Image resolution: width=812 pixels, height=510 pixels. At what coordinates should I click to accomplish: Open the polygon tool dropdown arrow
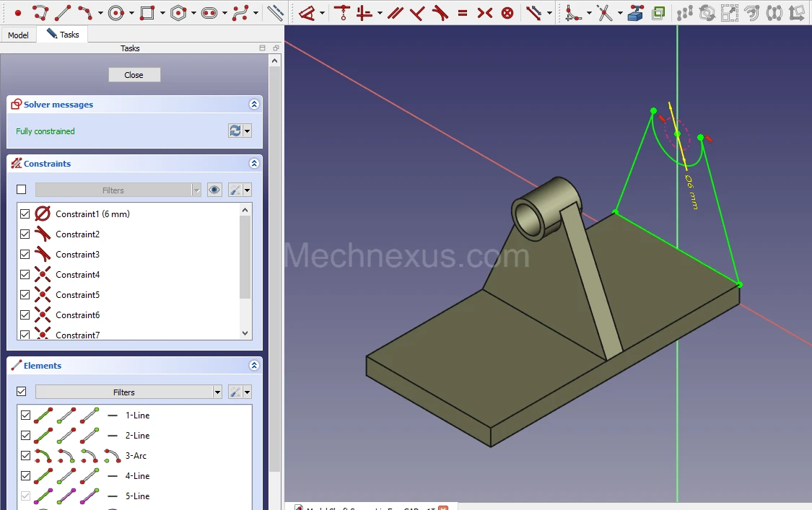193,13
